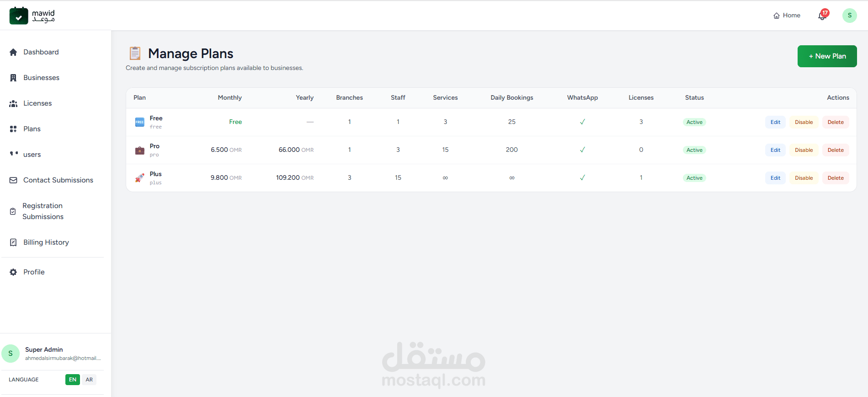The width and height of the screenshot is (868, 397).
Task: Delete the Pro plan
Action: [836, 150]
